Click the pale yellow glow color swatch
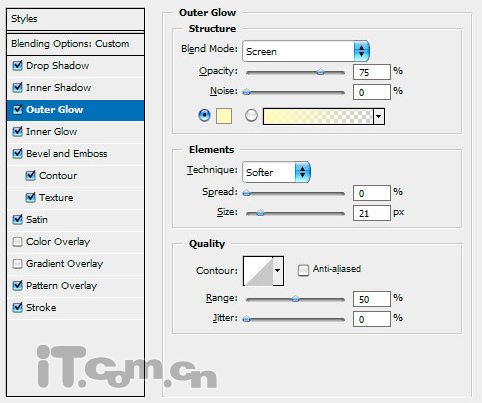The height and width of the screenshot is (403, 482). click(224, 116)
